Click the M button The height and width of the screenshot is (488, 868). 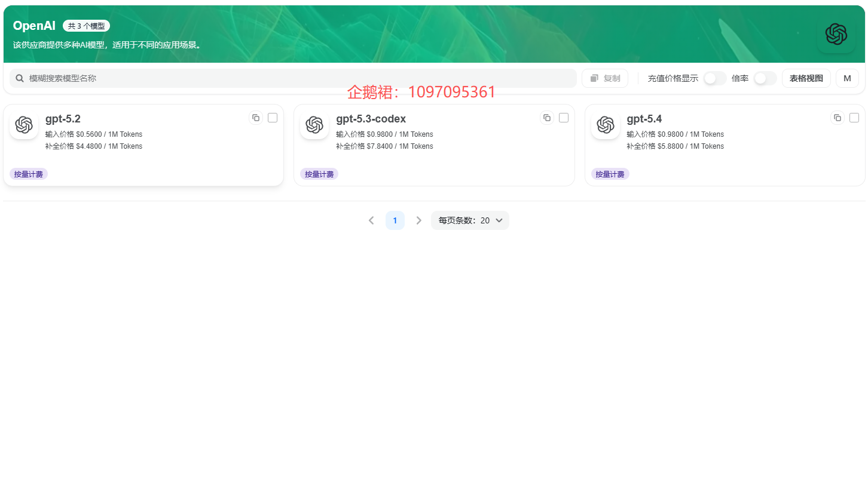tap(847, 78)
